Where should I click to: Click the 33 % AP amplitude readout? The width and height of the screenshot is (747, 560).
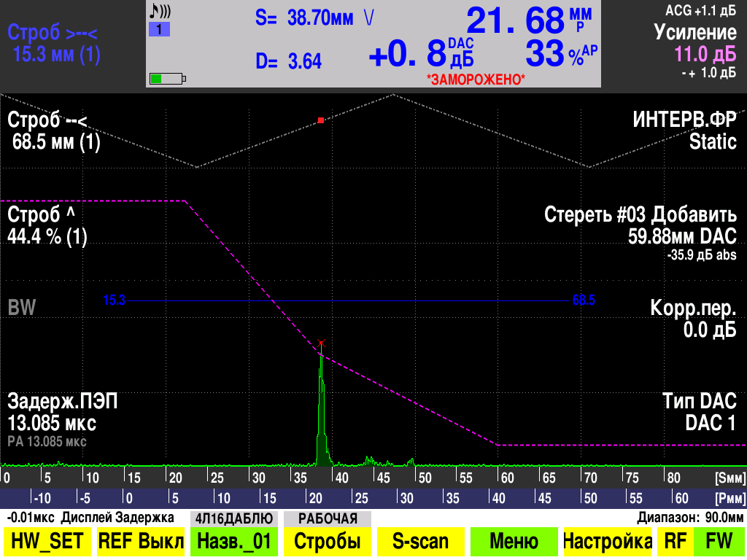561,52
